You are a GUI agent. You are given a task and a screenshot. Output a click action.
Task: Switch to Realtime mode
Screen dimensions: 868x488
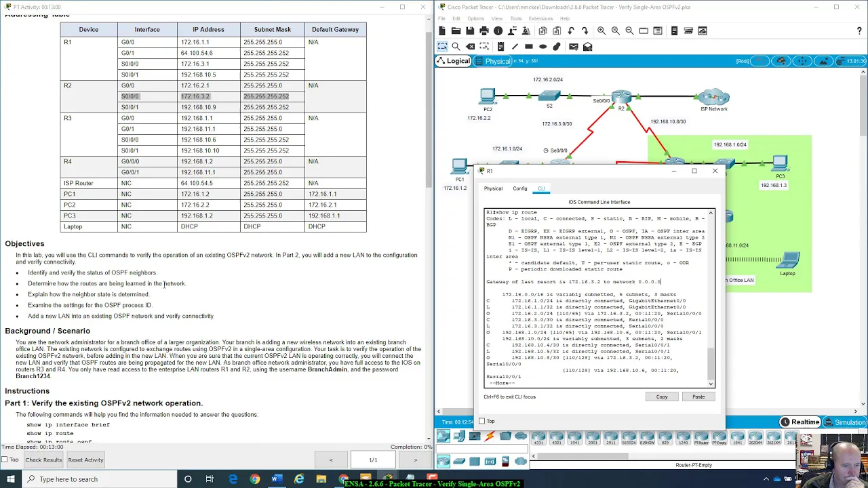click(800, 422)
